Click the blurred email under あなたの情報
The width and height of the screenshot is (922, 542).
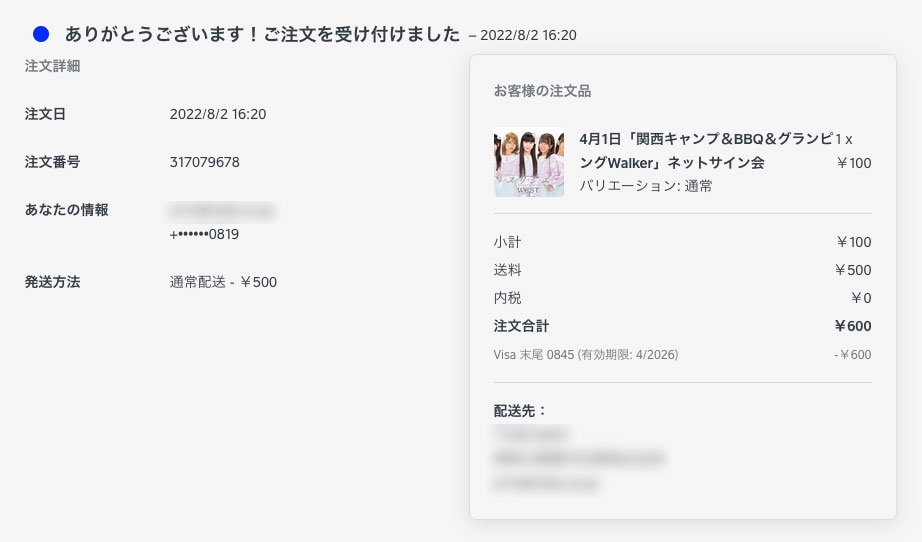coord(222,211)
